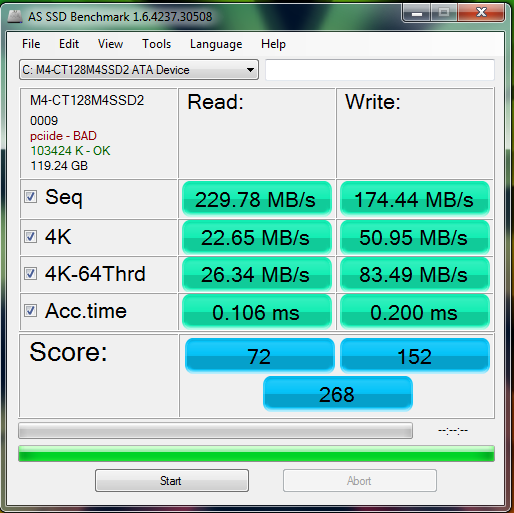Open the View menu
The width and height of the screenshot is (514, 513).
point(110,44)
